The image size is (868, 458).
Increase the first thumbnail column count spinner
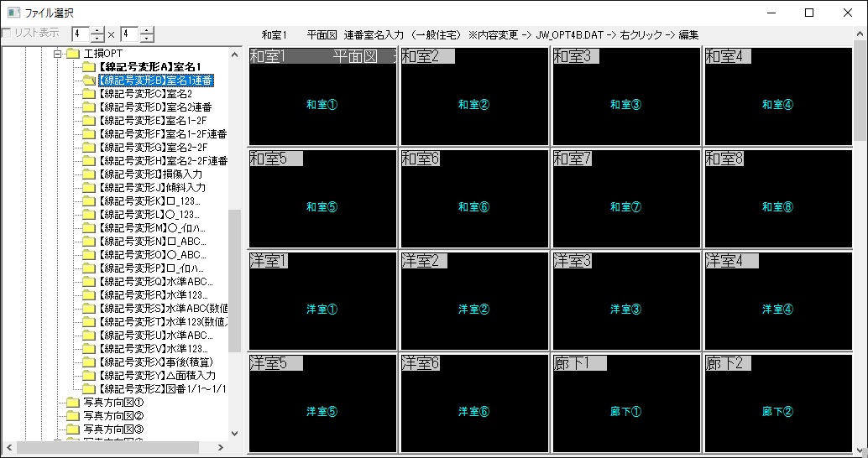[97, 30]
